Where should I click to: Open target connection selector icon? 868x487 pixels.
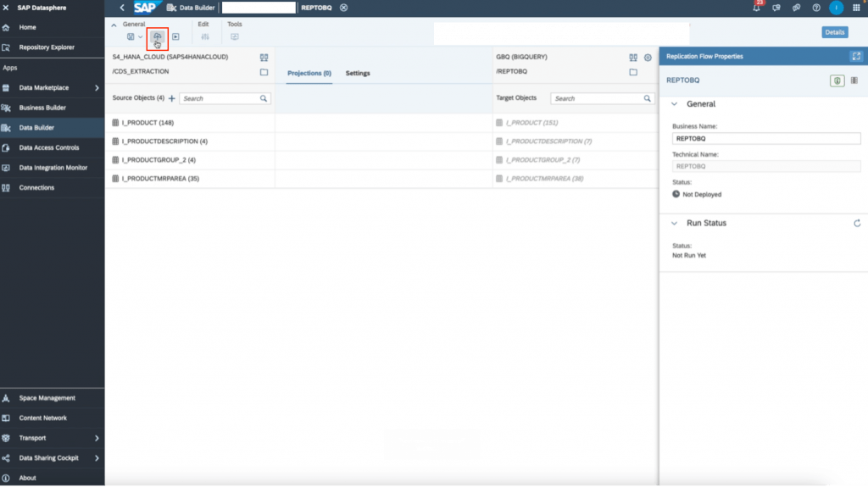[633, 58]
